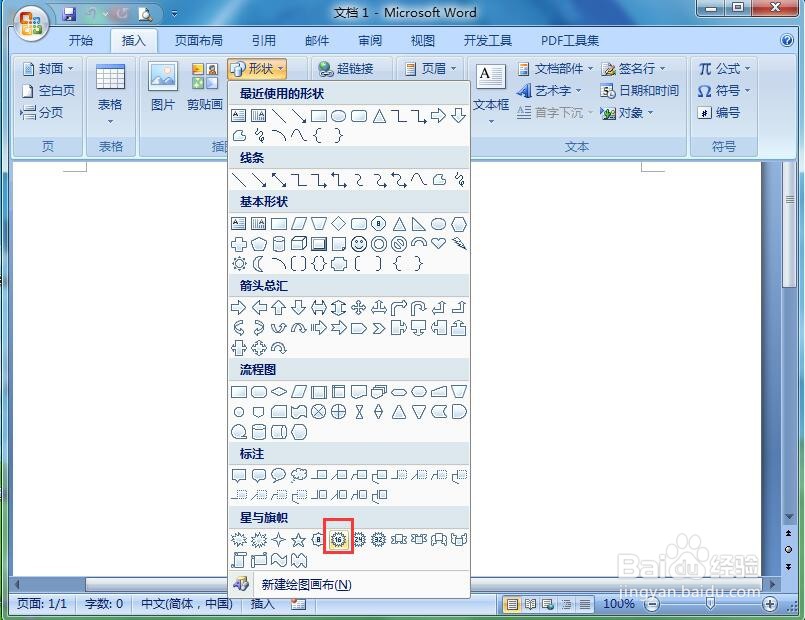Choose New Drawing Canvas (新建绘图画布)

pos(349,584)
